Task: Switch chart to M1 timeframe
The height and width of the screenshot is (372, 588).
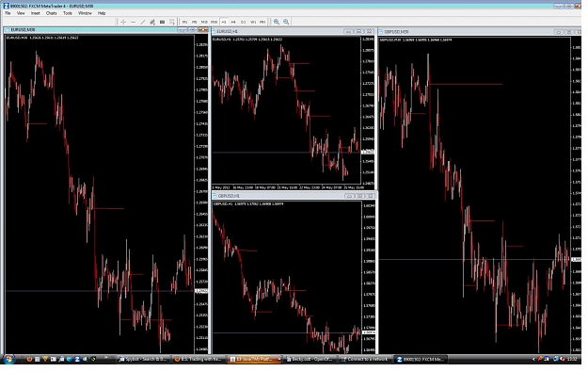Action: point(185,22)
